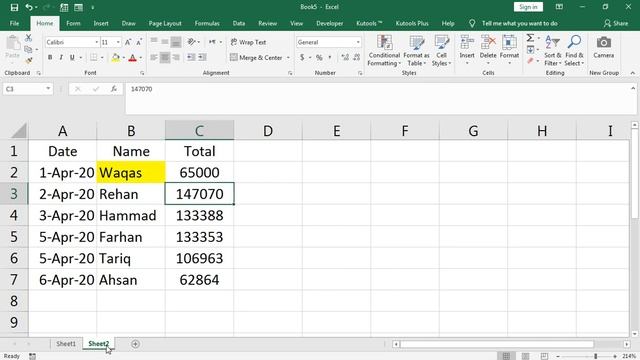
Task: Open the Cell Styles gallery
Action: pos(441,51)
